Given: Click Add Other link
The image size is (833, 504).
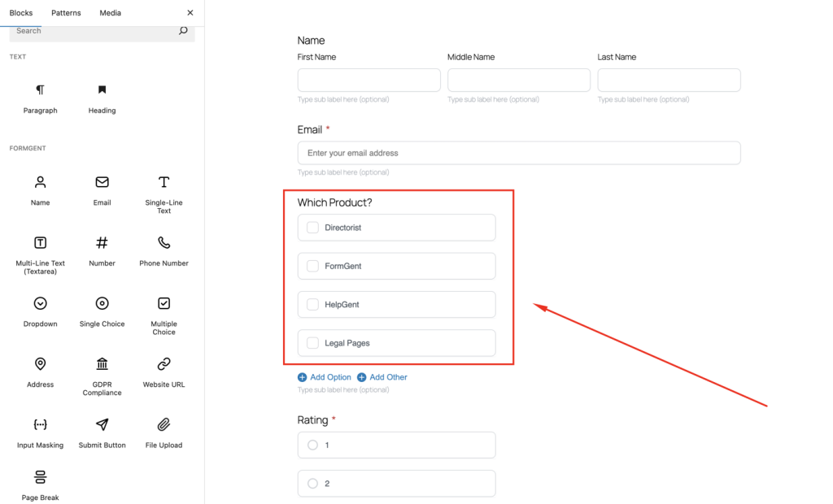Looking at the screenshot, I should pyautogui.click(x=382, y=377).
